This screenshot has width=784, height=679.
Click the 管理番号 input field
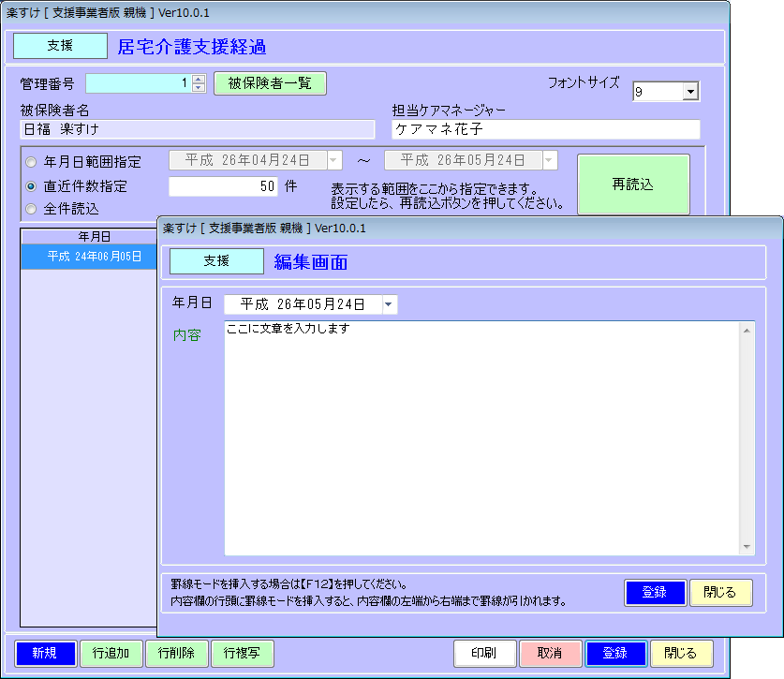(139, 83)
